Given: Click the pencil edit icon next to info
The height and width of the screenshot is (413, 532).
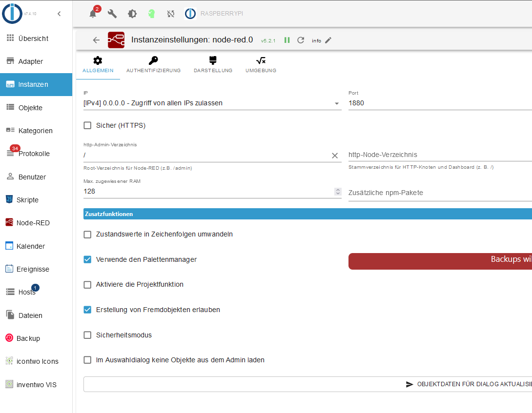Looking at the screenshot, I should click(328, 40).
